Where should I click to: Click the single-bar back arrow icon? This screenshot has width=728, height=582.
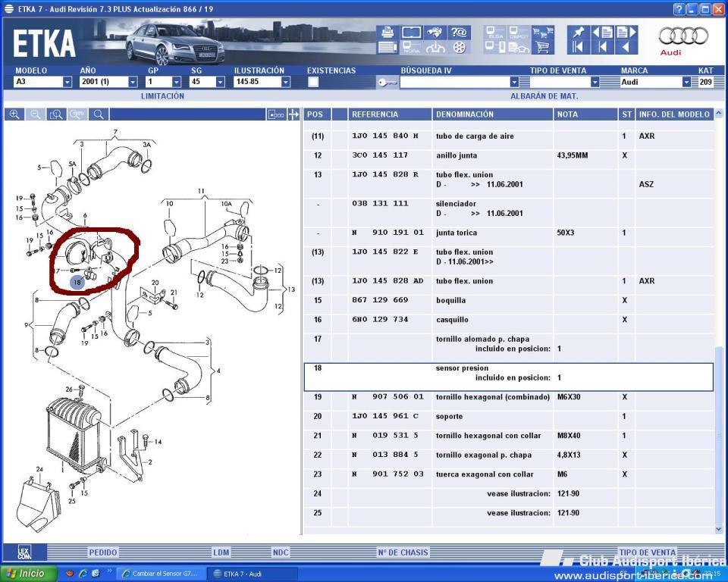coord(603,47)
